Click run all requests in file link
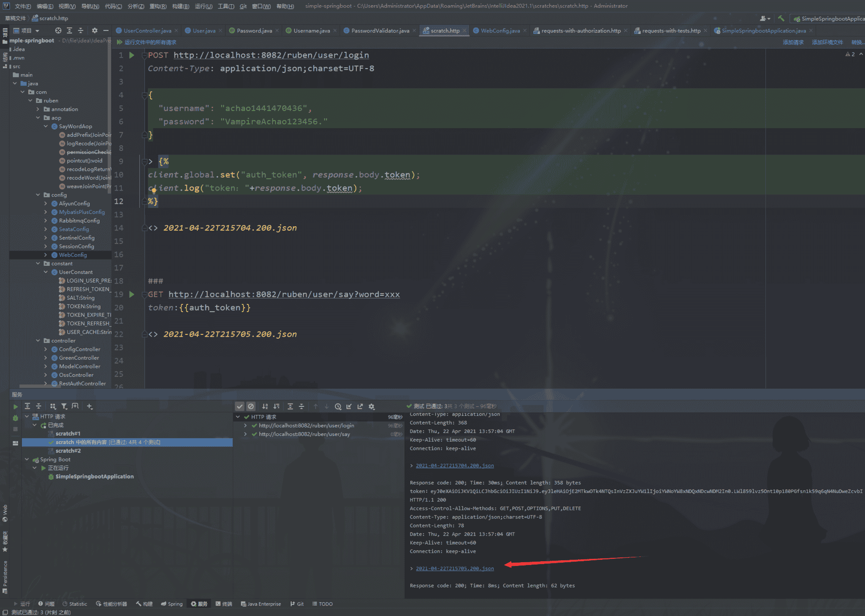 pyautogui.click(x=150, y=42)
